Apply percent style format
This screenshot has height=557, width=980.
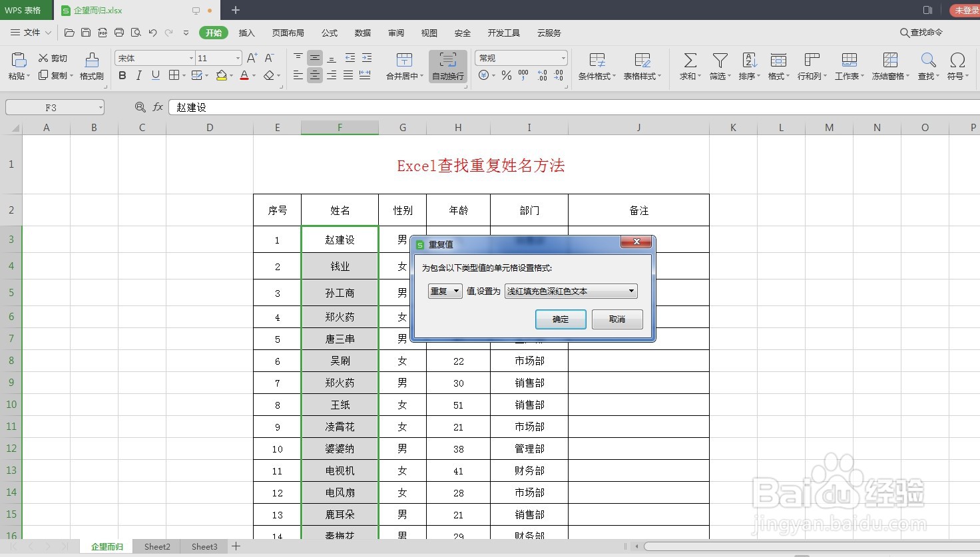[x=507, y=76]
